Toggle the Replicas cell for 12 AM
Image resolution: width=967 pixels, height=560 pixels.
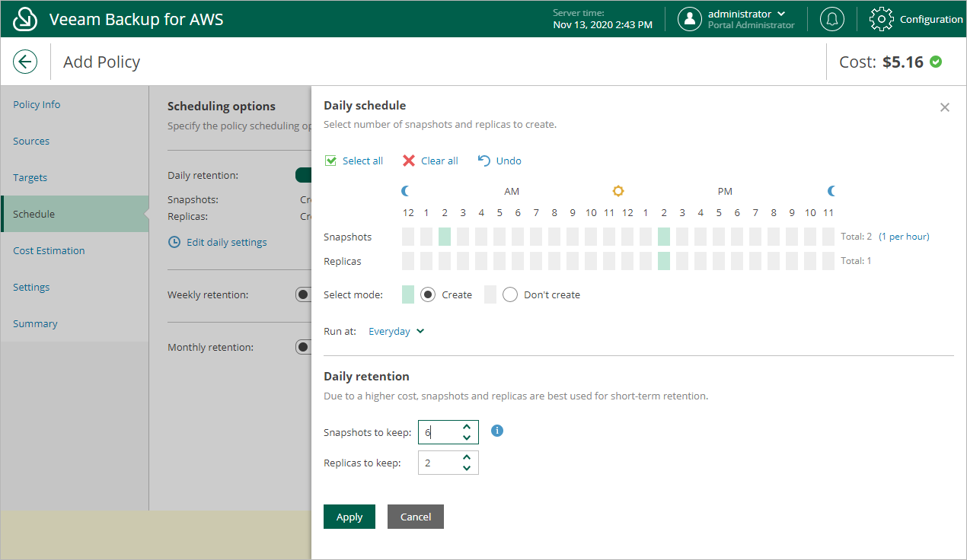click(408, 261)
